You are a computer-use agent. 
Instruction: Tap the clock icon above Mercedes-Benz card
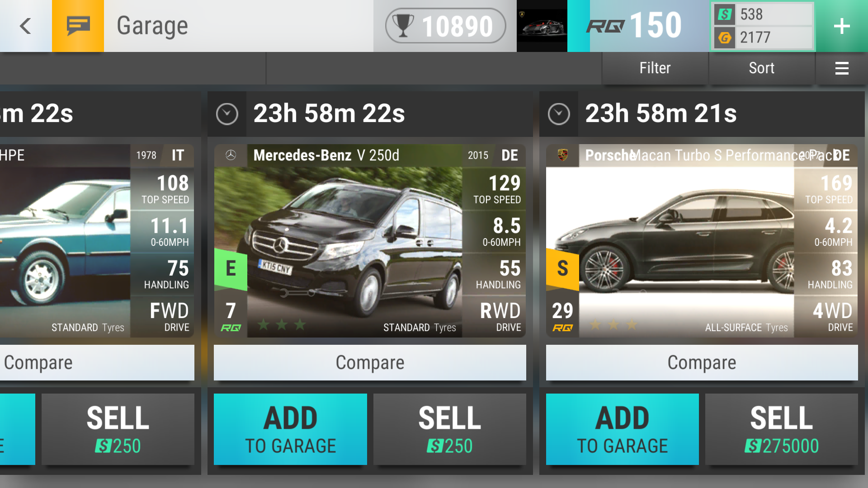click(227, 114)
